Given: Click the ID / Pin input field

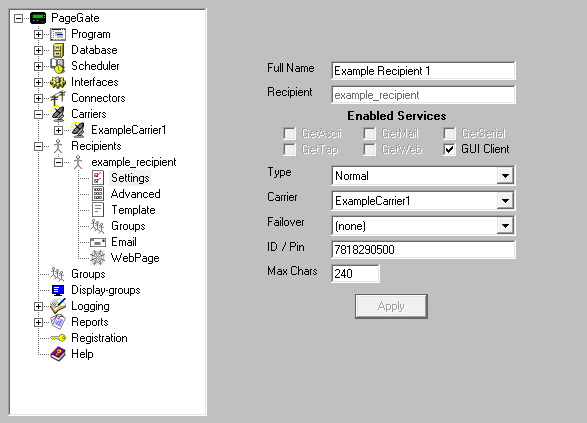Looking at the screenshot, I should pos(423,249).
